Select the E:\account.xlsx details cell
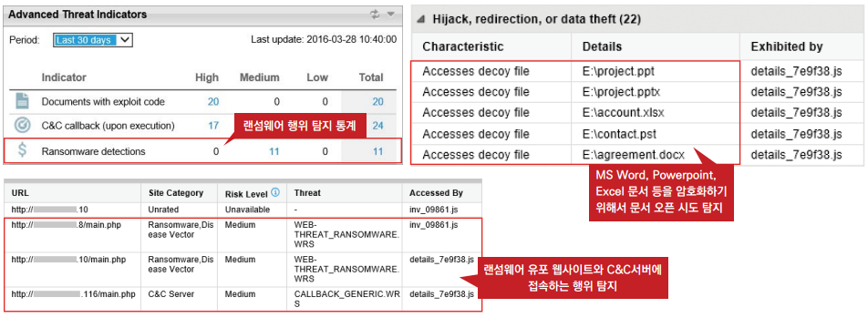Viewport: 868px width, 328px height. pyautogui.click(x=624, y=112)
